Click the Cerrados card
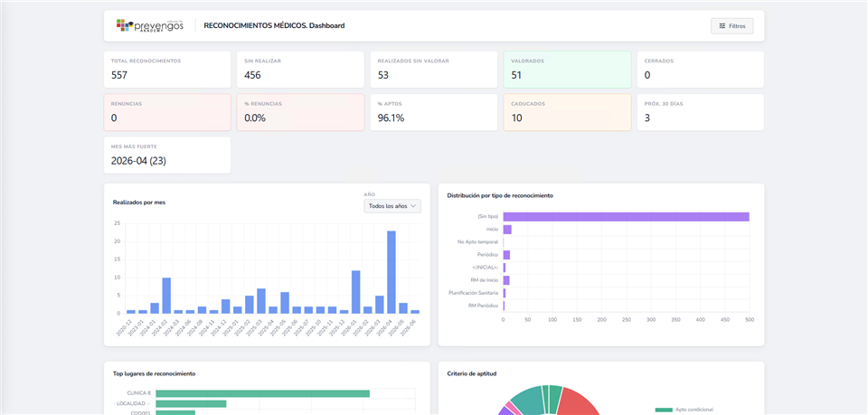The image size is (868, 415). click(701, 70)
